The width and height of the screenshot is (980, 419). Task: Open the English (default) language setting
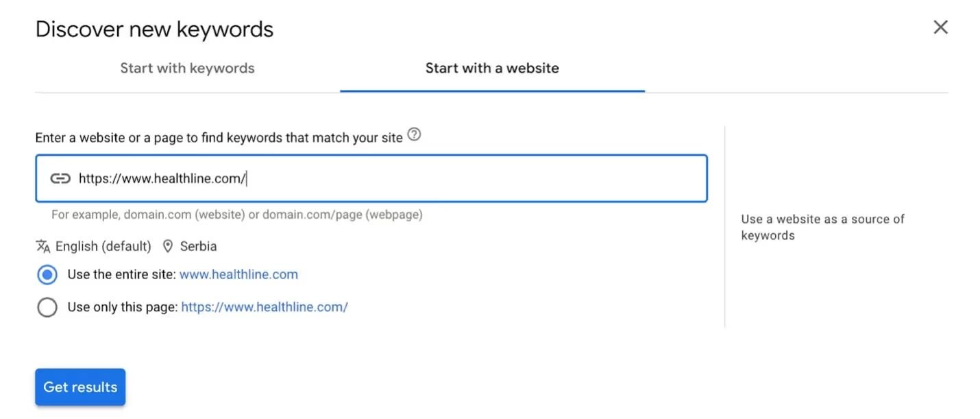click(x=103, y=246)
